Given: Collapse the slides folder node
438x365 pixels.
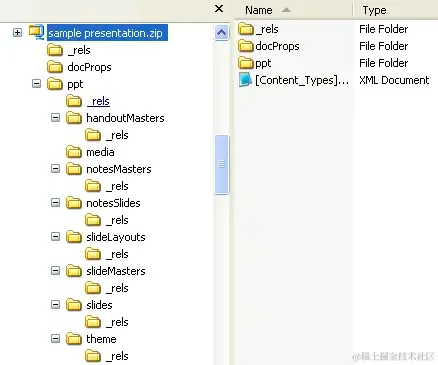Looking at the screenshot, I should click(x=55, y=305).
